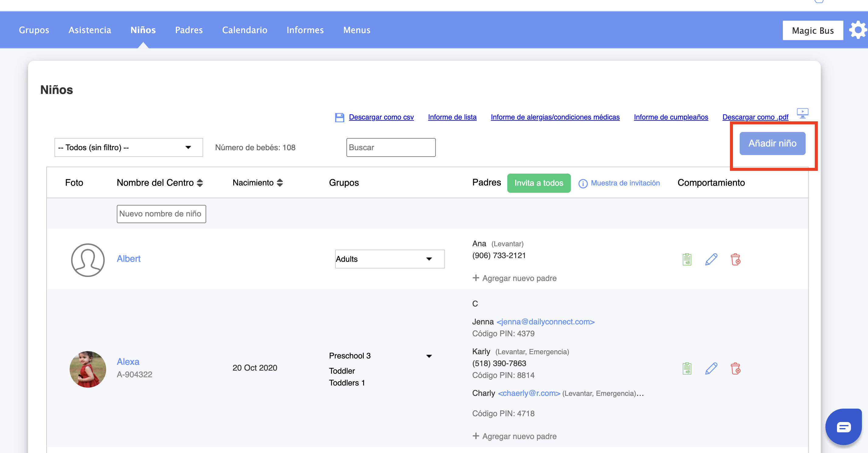
Task: Sort by Nombre del Centro arrows
Action: point(200,183)
